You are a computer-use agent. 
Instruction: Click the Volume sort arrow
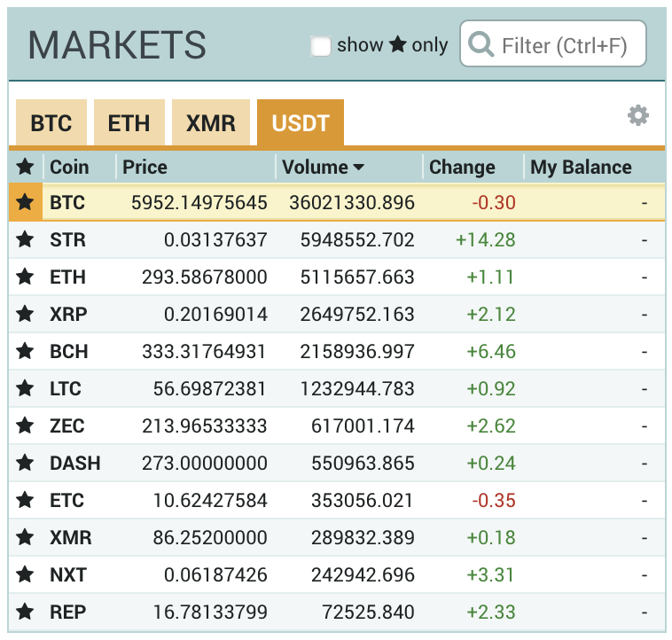[359, 167]
